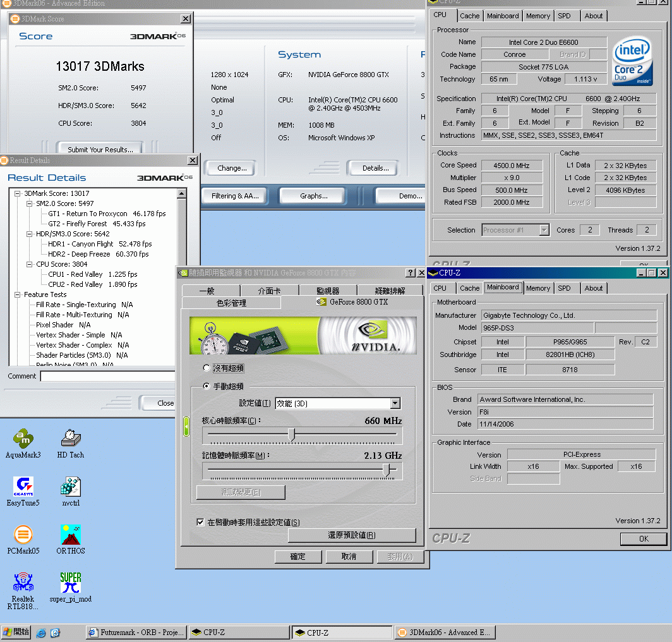672x642 pixels.
Task: Click the help question-mark button in NVIDIA dialog
Action: click(411, 273)
